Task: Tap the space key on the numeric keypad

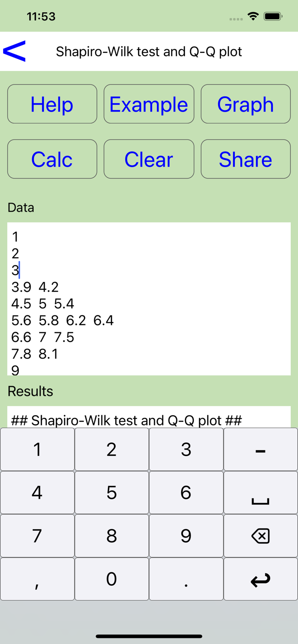Action: pyautogui.click(x=261, y=492)
